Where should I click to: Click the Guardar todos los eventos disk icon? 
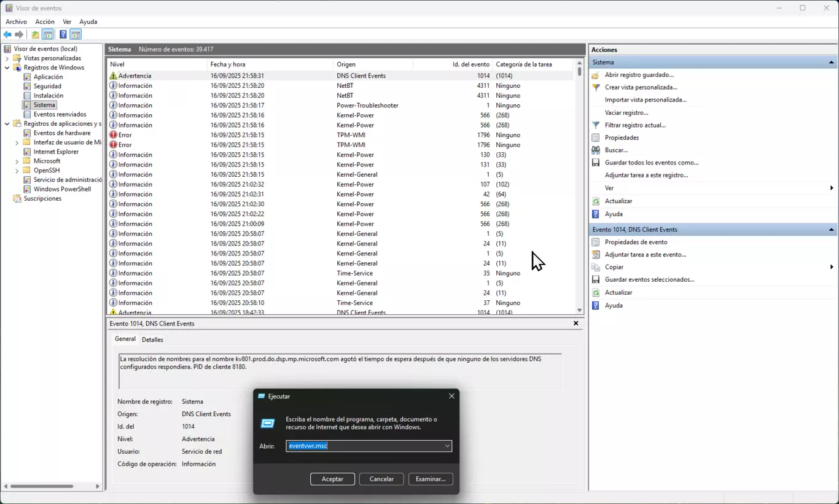595,163
